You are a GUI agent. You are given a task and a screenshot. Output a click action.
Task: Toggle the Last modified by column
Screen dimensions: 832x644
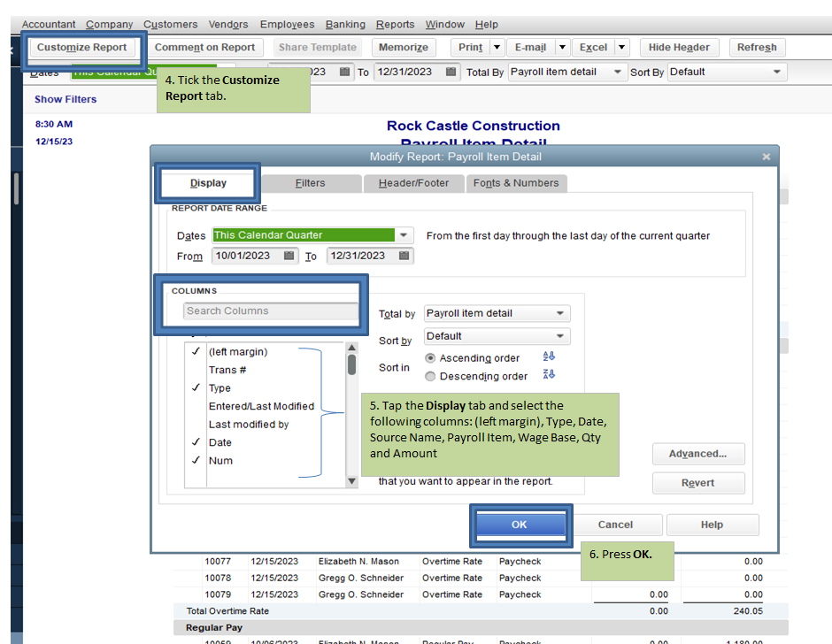[249, 425]
